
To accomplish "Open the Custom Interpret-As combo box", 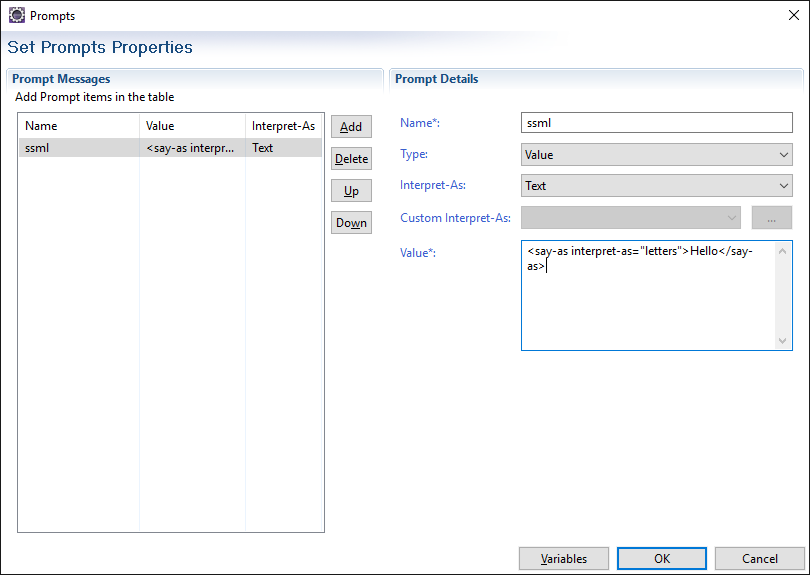I will click(630, 218).
